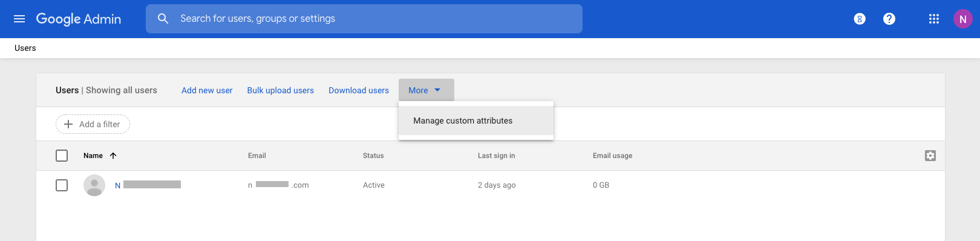Open the hourglass tasks icon
Screen dimensions: 980x241
860,19
